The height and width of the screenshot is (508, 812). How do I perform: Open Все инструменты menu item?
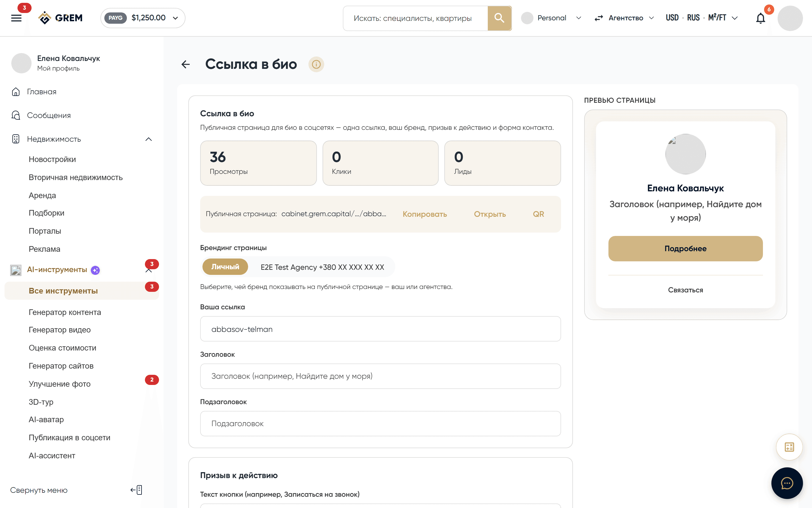pos(81,291)
